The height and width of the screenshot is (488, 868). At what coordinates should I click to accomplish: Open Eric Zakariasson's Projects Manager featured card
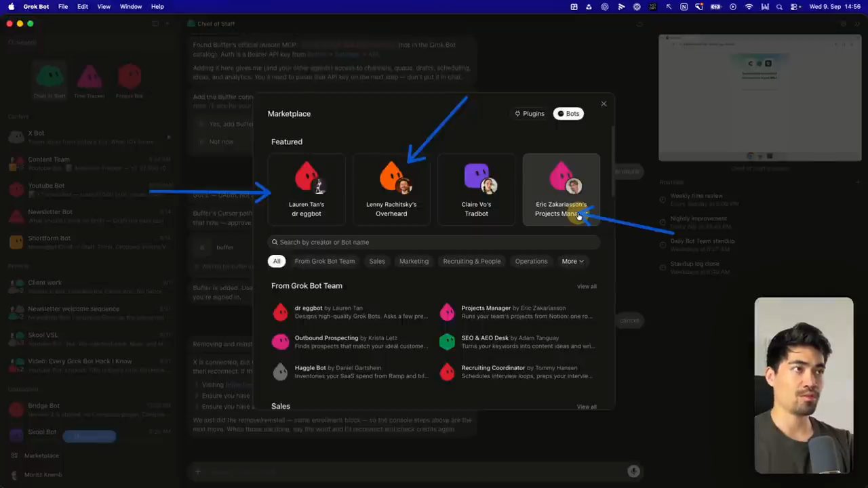[561, 189]
